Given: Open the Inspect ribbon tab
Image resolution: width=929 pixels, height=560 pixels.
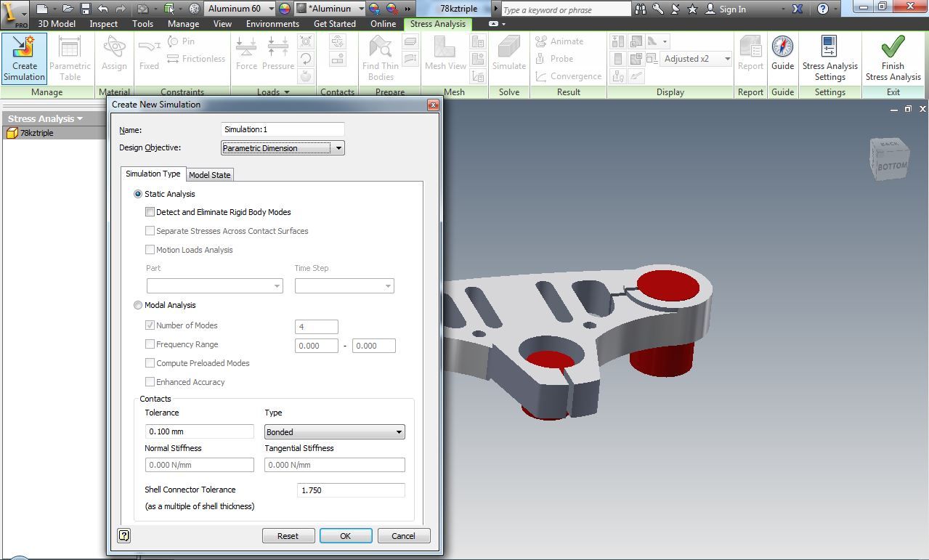Looking at the screenshot, I should click(x=103, y=23).
